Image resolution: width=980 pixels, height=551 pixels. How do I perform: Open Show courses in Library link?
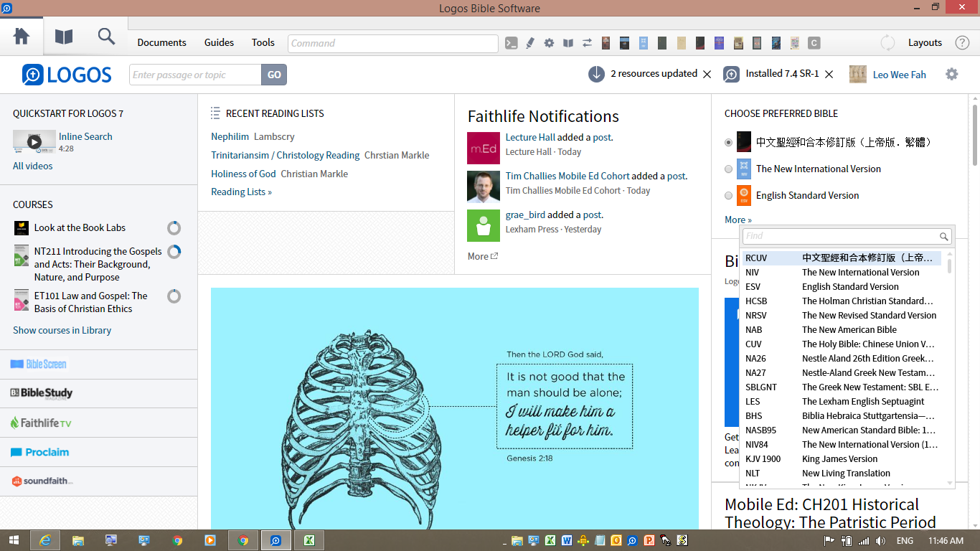(x=62, y=330)
